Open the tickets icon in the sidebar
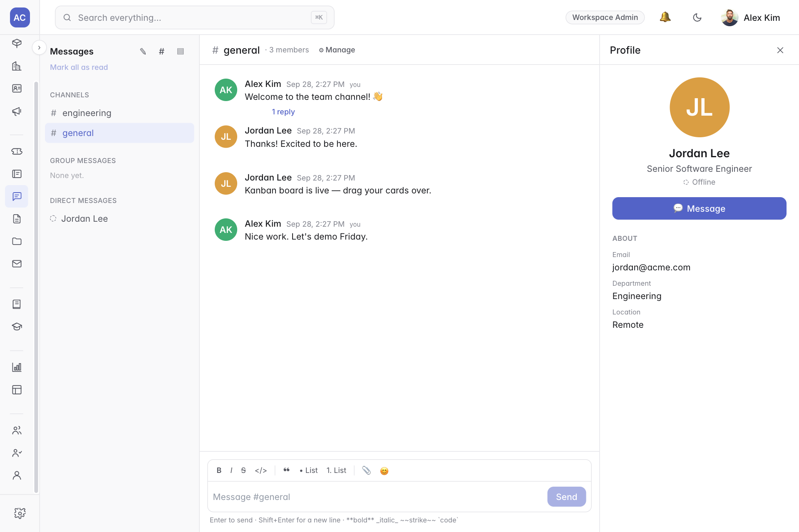799x532 pixels. tap(17, 151)
